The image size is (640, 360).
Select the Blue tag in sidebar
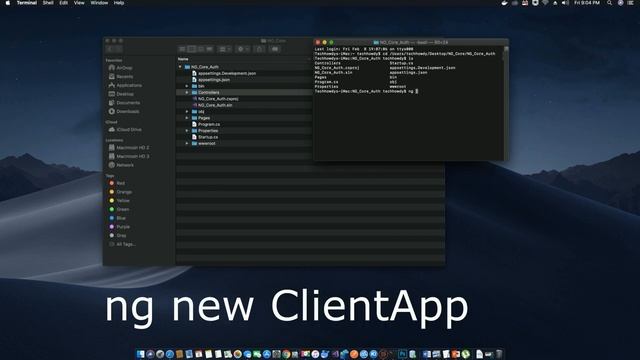tap(118, 218)
